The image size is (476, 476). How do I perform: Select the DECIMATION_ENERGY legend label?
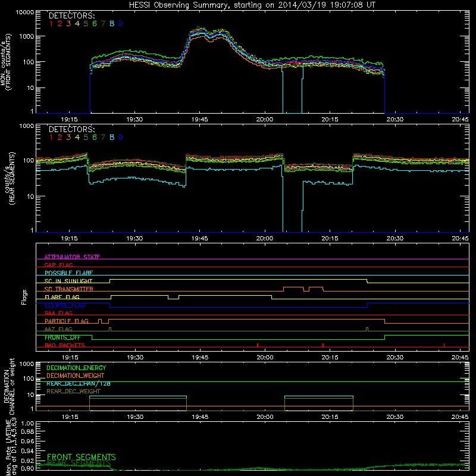pyautogui.click(x=76, y=368)
